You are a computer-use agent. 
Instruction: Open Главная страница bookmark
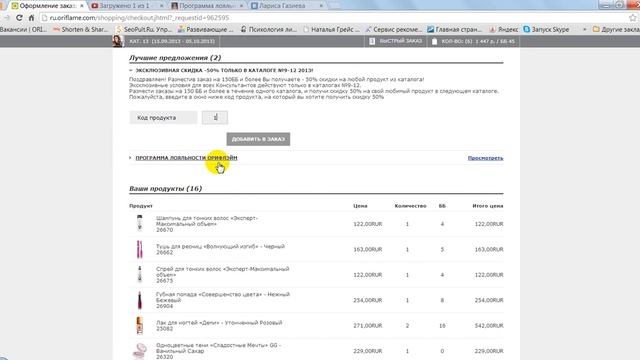pyautogui.click(x=455, y=29)
